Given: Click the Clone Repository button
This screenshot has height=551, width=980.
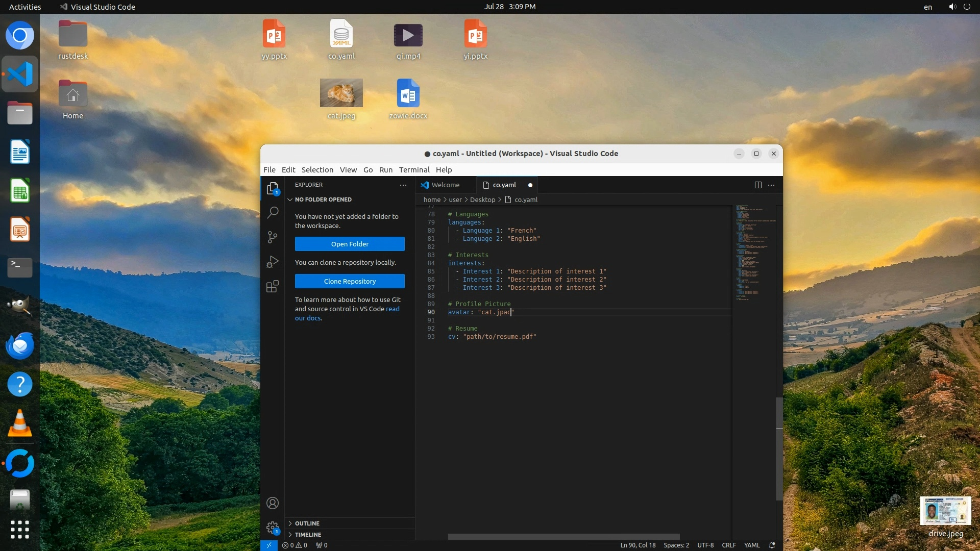Looking at the screenshot, I should click(x=350, y=281).
